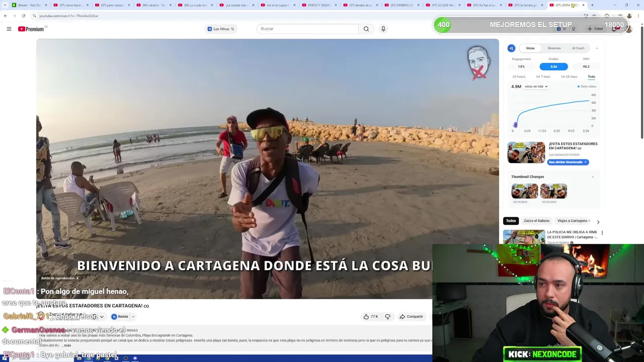Open thumbnail change dated 02/19/2024

pos(525,191)
